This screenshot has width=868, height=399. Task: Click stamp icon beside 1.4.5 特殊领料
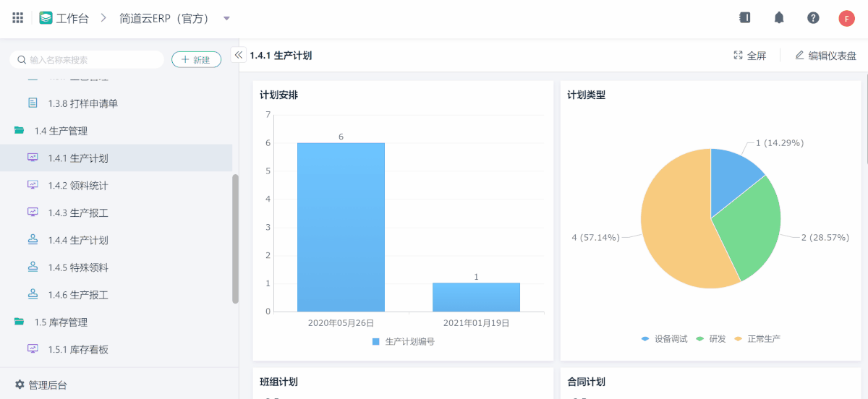click(33, 267)
